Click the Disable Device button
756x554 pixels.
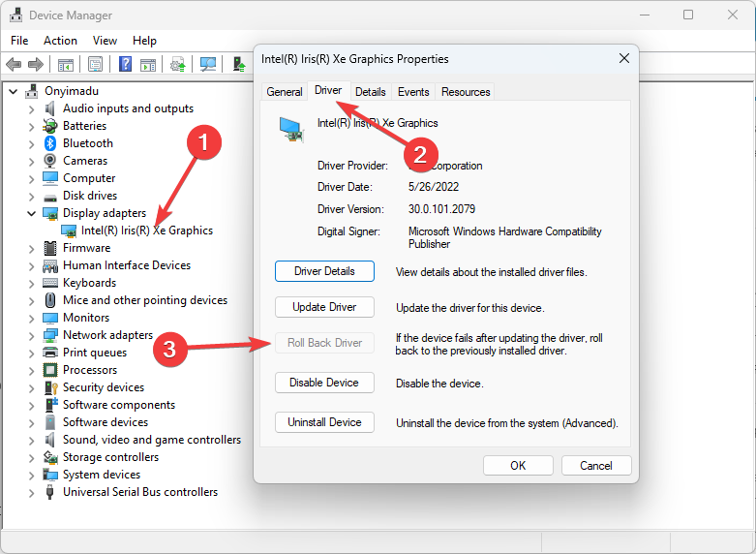[324, 383]
